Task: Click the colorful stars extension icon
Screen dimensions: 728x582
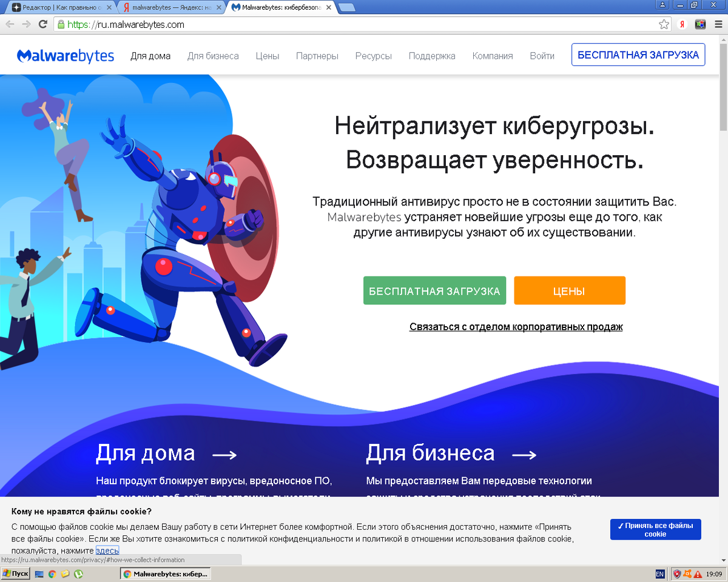Action: [700, 25]
